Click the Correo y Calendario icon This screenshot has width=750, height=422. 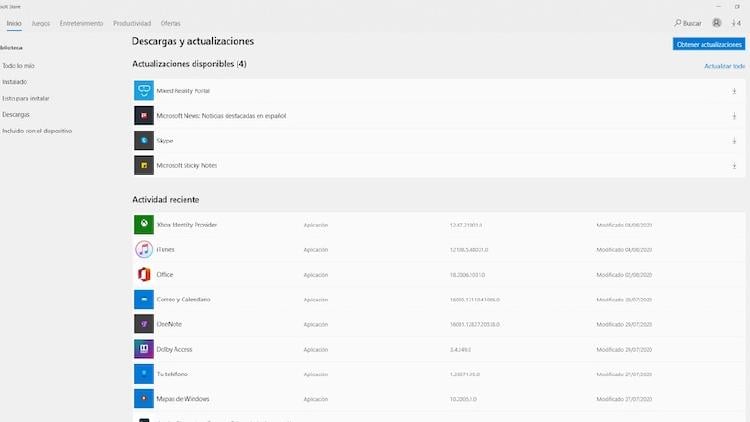143,299
